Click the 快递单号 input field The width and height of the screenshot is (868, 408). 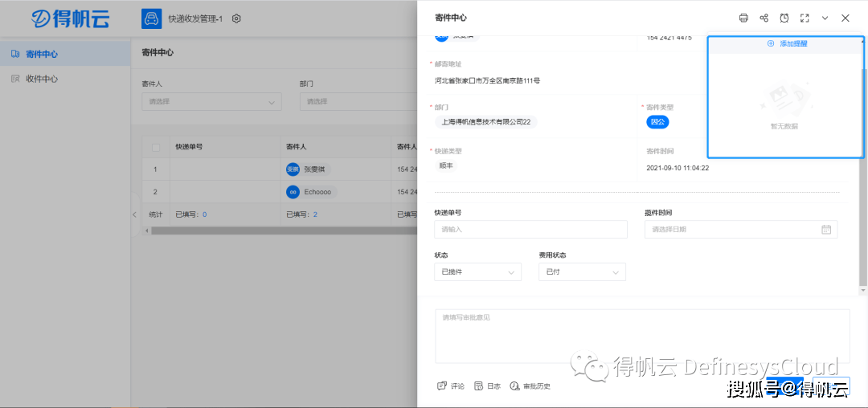[531, 230]
